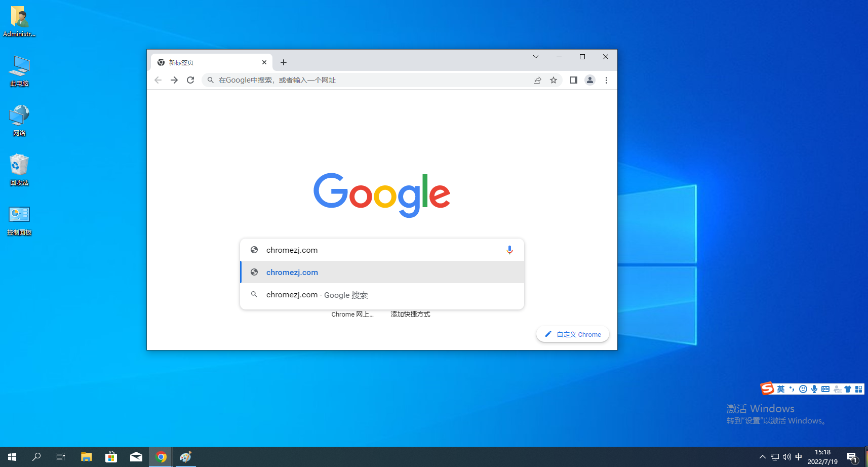
Task: Open emoji panel on Sogou bar
Action: [x=803, y=389]
